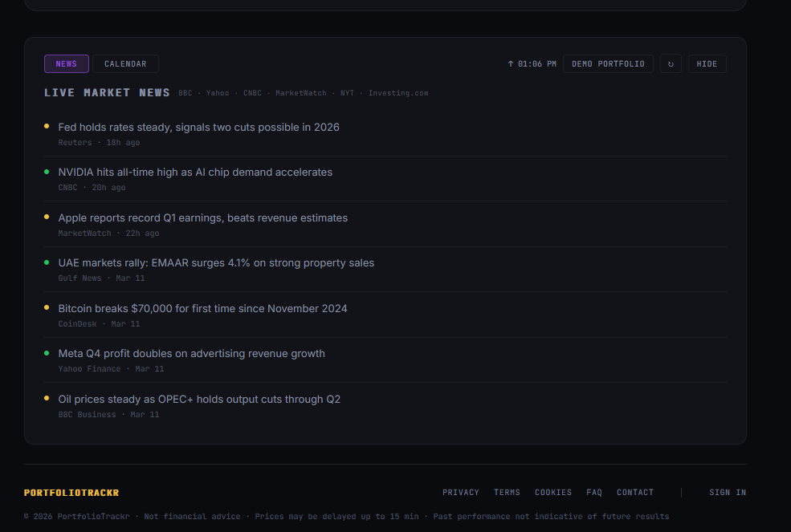Click the green dot beside the UAE markets headline

tap(48, 262)
